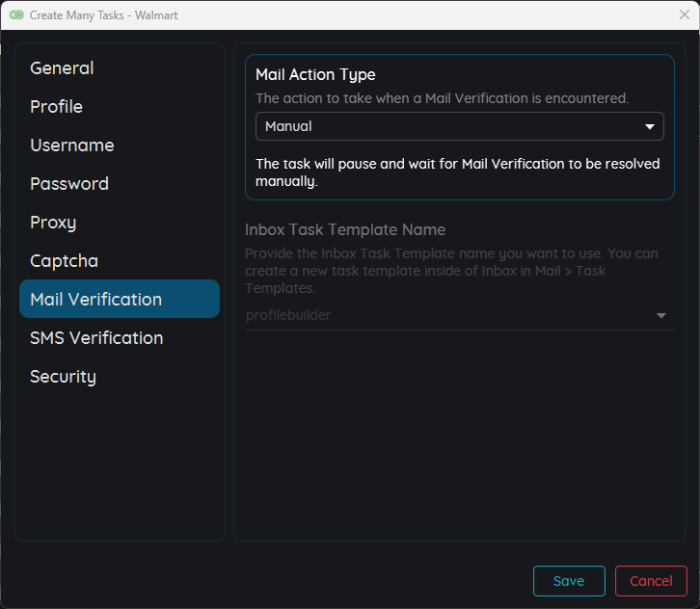Expand Inbox Task Template Name dropdown arrow
The width and height of the screenshot is (700, 609).
click(661, 316)
